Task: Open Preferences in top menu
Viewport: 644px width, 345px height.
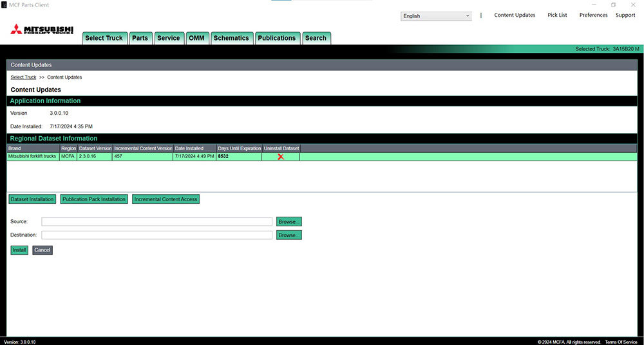Action: 594,15
